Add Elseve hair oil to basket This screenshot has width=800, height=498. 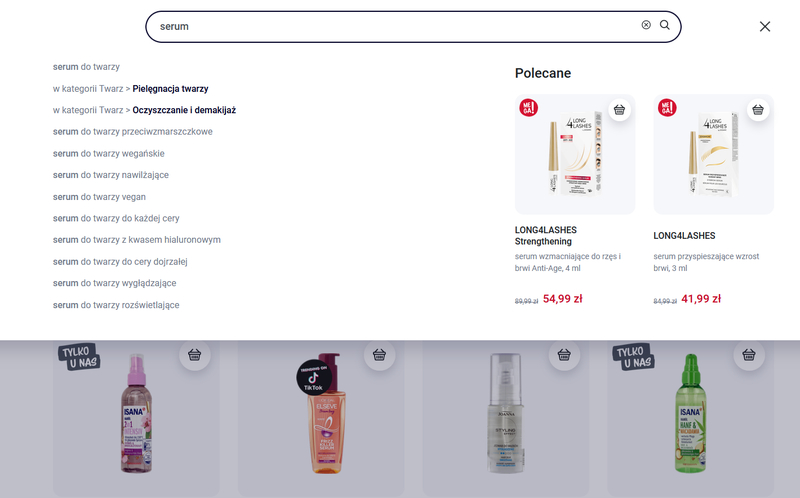[380, 355]
